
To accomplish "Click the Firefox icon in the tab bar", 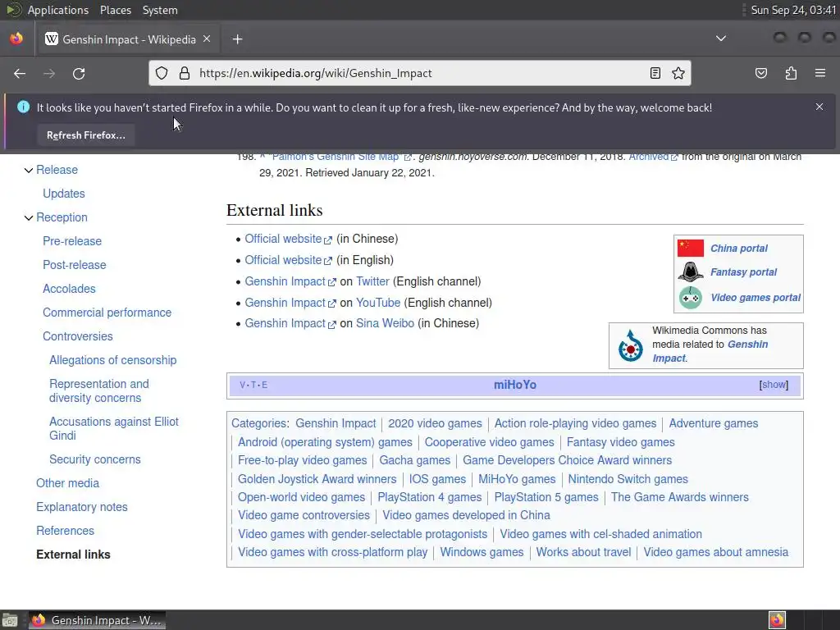I will [x=16, y=39].
